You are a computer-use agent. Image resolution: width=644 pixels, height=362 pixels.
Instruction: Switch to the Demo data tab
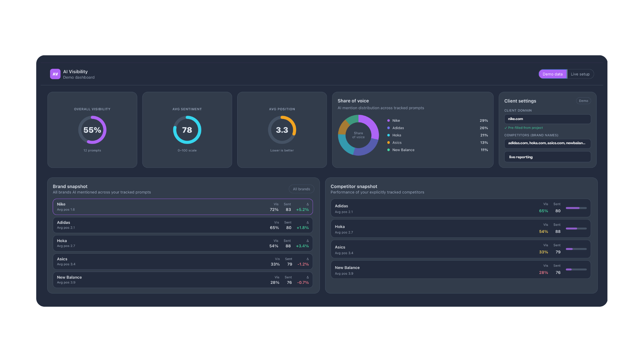point(552,74)
